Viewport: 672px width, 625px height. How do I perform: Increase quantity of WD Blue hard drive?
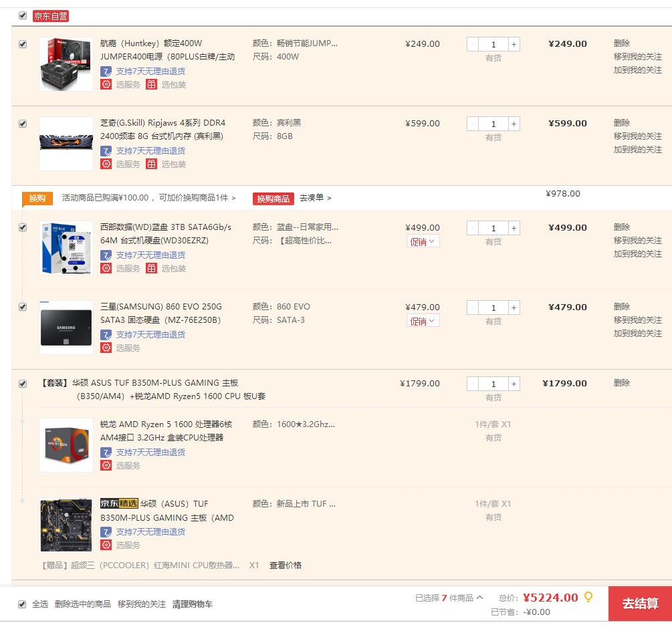click(x=514, y=228)
